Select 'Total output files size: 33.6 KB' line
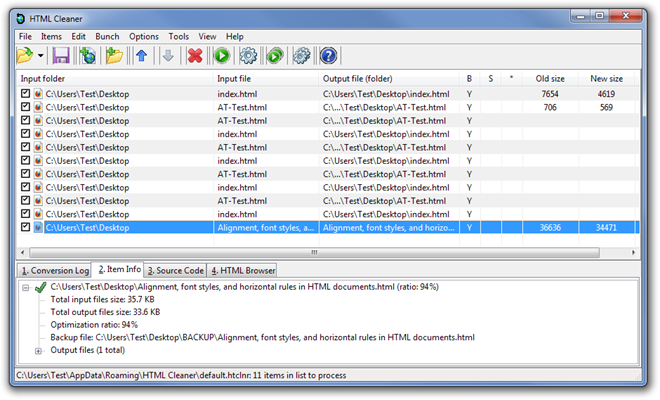The image size is (660, 400). click(105, 312)
